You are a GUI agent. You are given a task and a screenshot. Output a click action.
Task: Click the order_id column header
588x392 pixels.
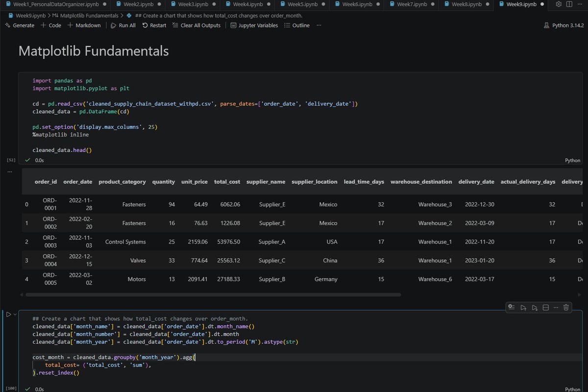(46, 182)
